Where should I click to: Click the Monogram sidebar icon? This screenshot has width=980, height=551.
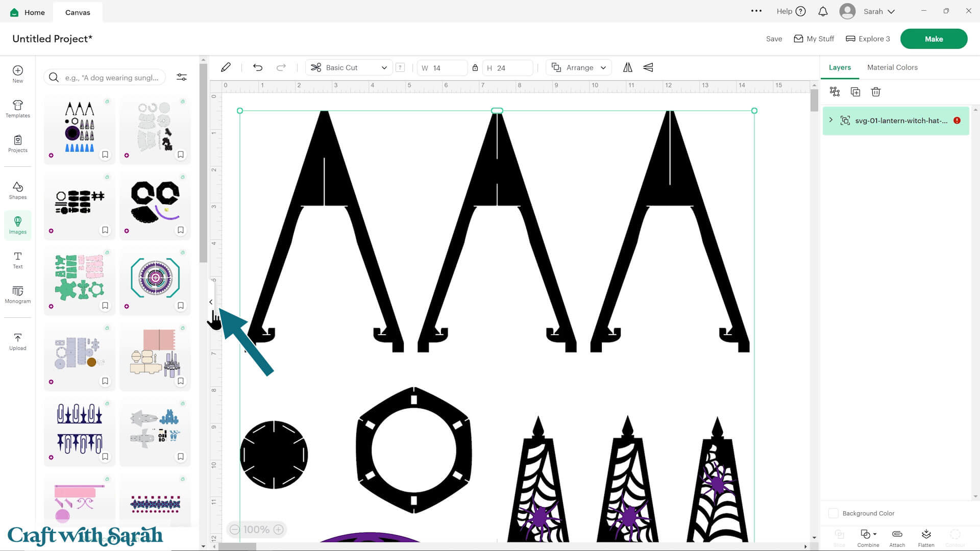point(17,294)
